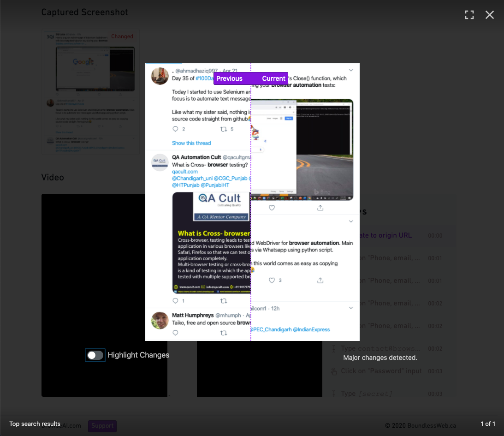Enter fullscreen with the expand icon
This screenshot has height=436, width=504.
coord(469,15)
